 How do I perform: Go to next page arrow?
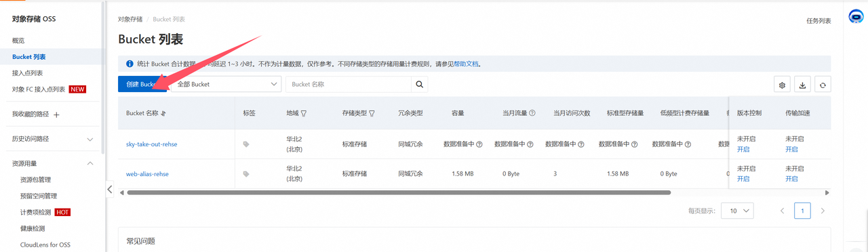823,211
